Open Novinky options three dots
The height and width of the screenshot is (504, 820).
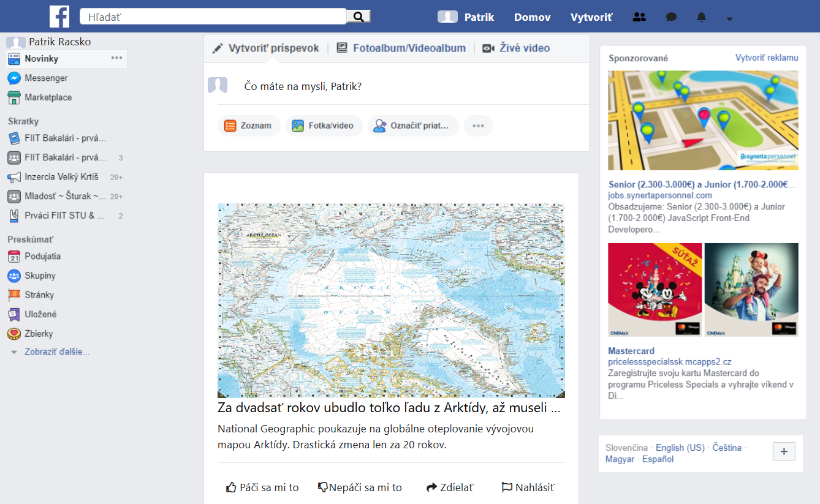[116, 58]
